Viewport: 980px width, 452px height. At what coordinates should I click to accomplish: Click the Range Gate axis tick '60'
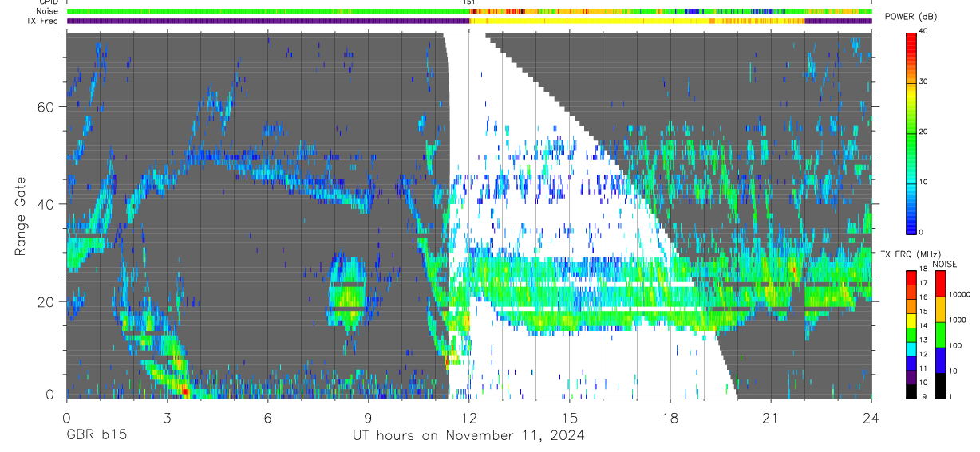[x=47, y=107]
